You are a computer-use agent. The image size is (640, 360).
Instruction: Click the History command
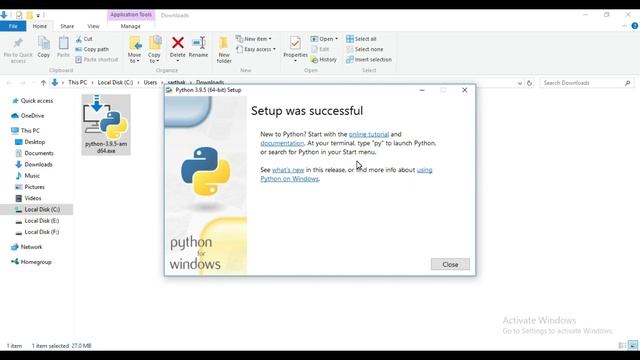pyautogui.click(x=324, y=59)
